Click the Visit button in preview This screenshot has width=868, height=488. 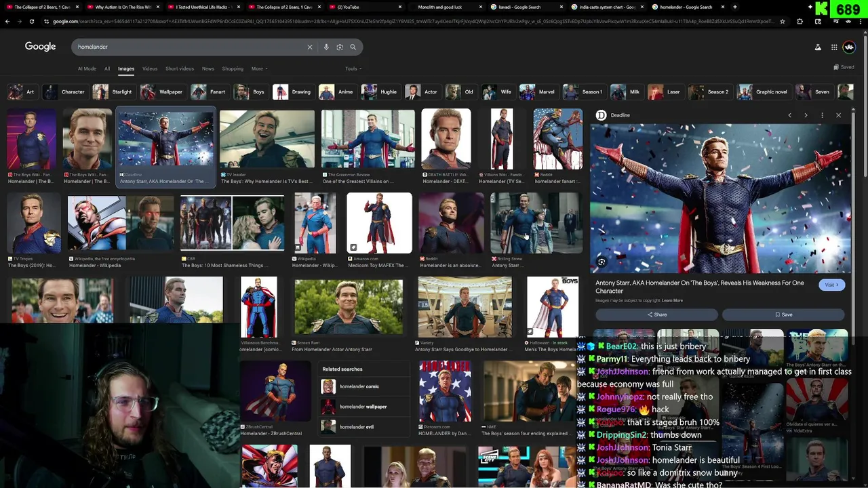pos(832,285)
